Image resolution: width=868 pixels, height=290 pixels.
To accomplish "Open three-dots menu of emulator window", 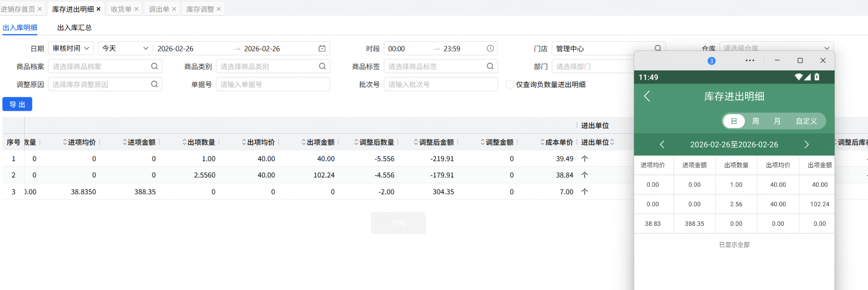I will pos(750,60).
